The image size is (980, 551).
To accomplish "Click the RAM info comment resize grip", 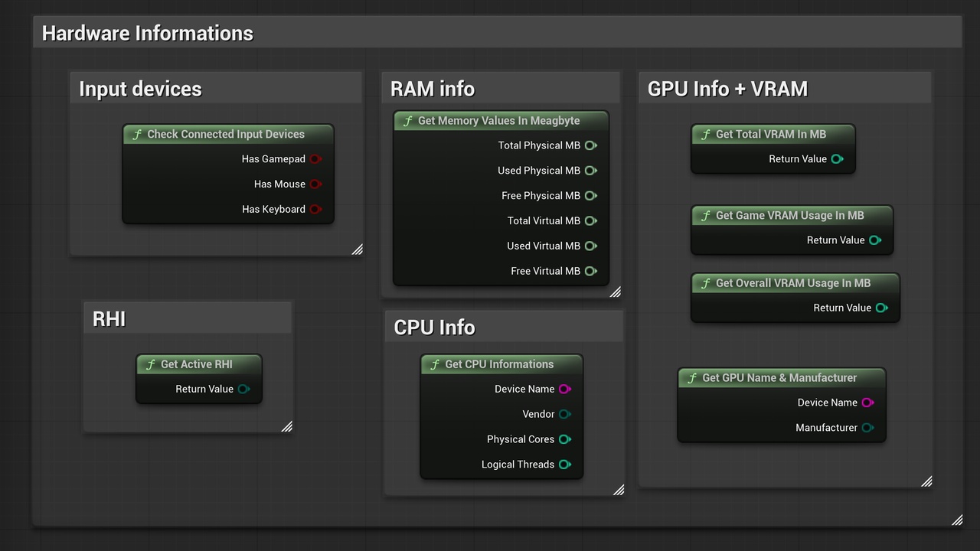I will [616, 292].
